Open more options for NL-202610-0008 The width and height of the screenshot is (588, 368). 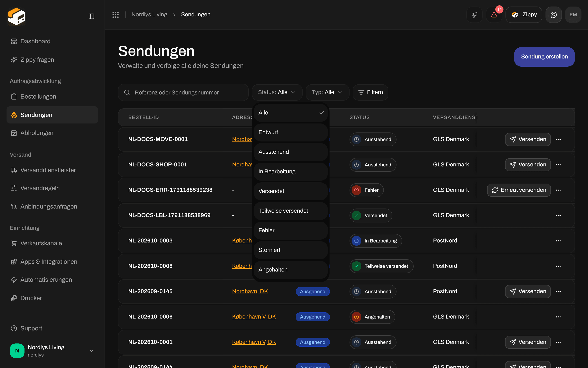tap(558, 266)
